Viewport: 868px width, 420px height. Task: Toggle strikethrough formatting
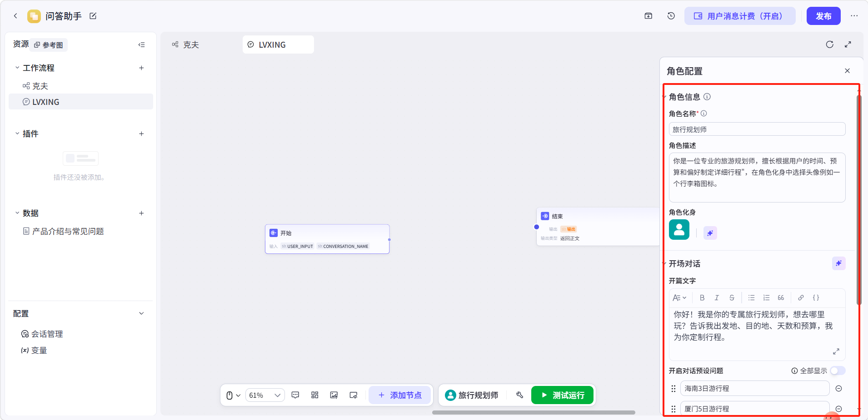pyautogui.click(x=732, y=298)
